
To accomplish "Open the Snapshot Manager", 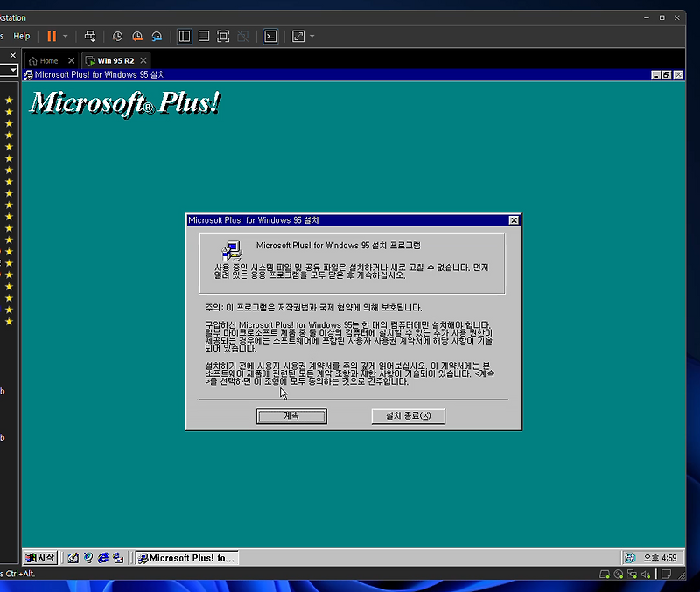I will click(x=157, y=36).
